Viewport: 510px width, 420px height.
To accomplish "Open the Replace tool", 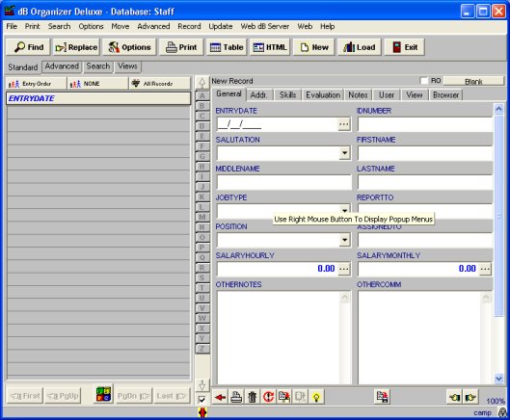I will click(76, 47).
